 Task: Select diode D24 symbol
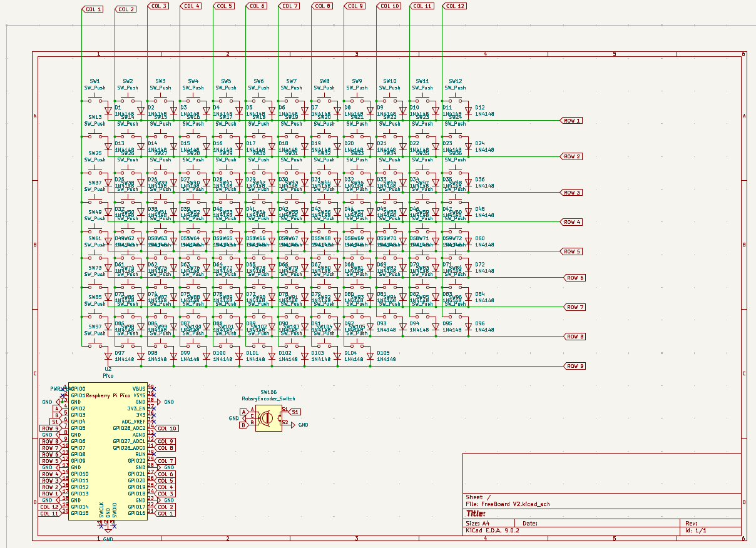468,145
